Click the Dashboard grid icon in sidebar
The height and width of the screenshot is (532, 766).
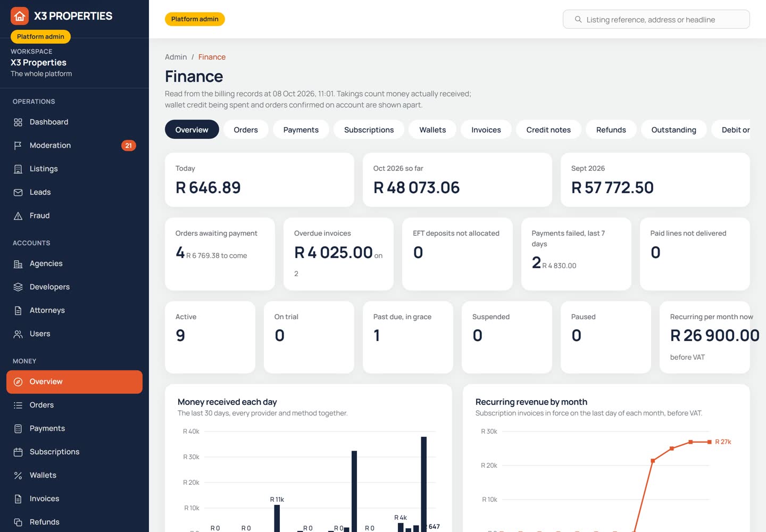pyautogui.click(x=18, y=122)
